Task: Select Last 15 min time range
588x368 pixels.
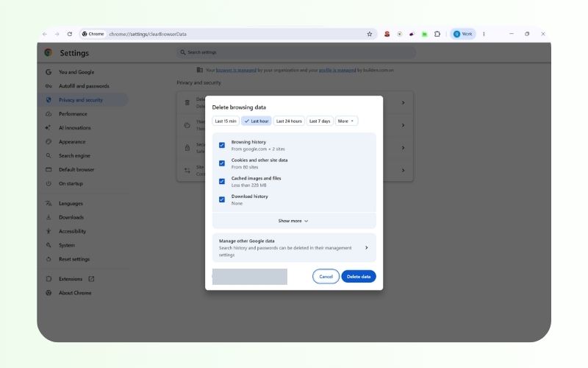Action: (x=226, y=121)
